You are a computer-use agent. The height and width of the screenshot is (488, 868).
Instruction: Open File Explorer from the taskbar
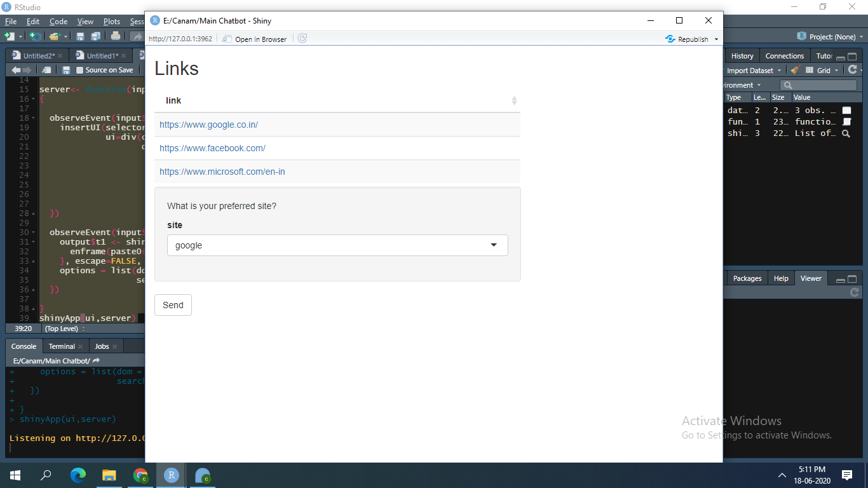[109, 475]
